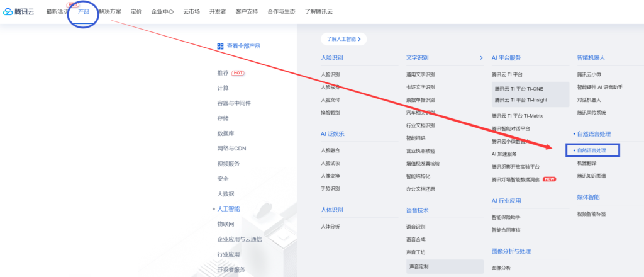Open 智能硬件 AI 语音助手 link

coord(599,87)
